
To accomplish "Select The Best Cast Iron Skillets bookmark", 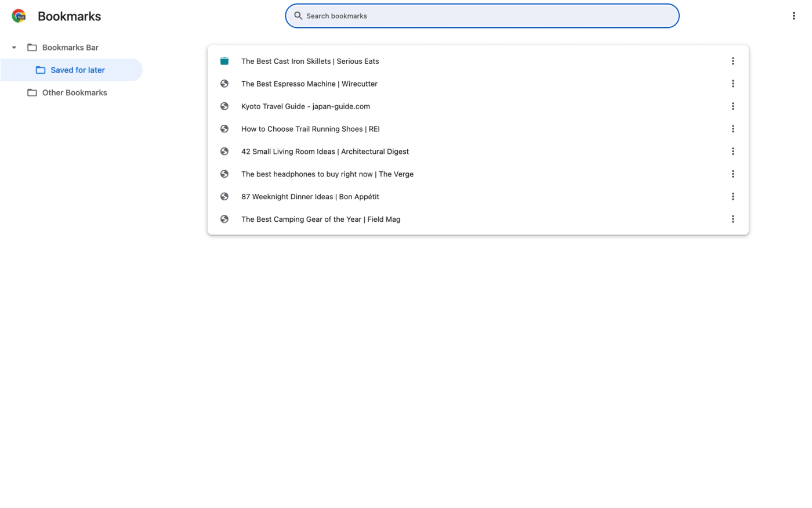I will coord(478,61).
